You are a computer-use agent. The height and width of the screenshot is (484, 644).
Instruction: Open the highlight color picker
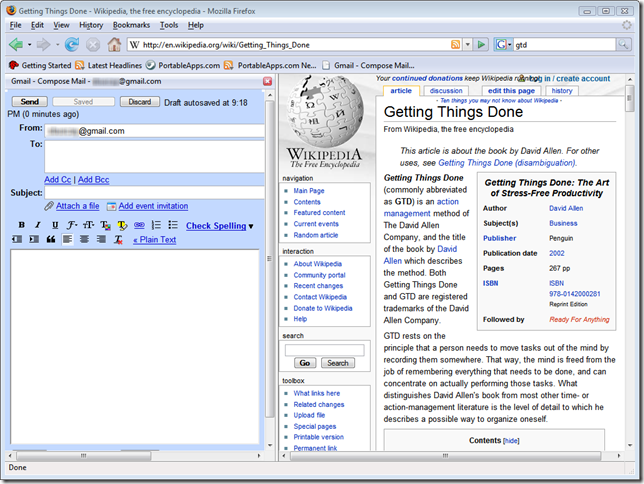tap(122, 225)
